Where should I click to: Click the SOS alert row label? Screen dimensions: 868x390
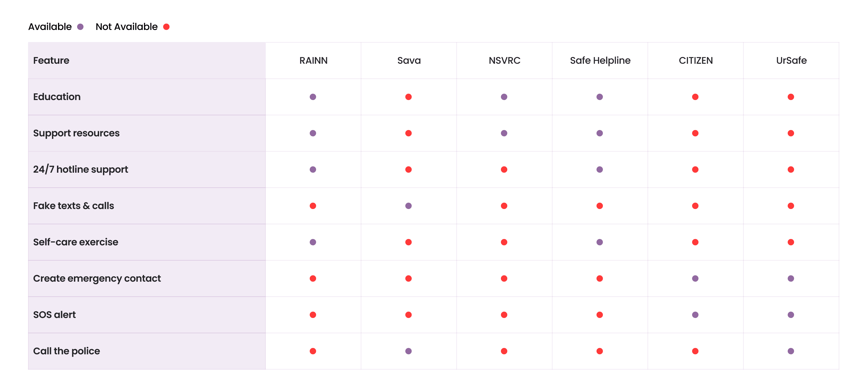point(54,315)
